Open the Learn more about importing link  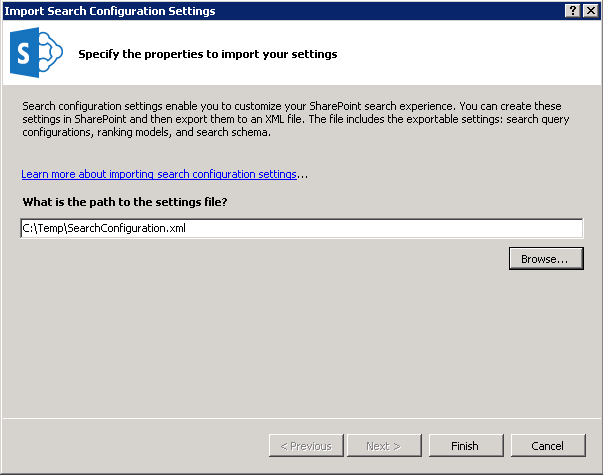pos(159,174)
